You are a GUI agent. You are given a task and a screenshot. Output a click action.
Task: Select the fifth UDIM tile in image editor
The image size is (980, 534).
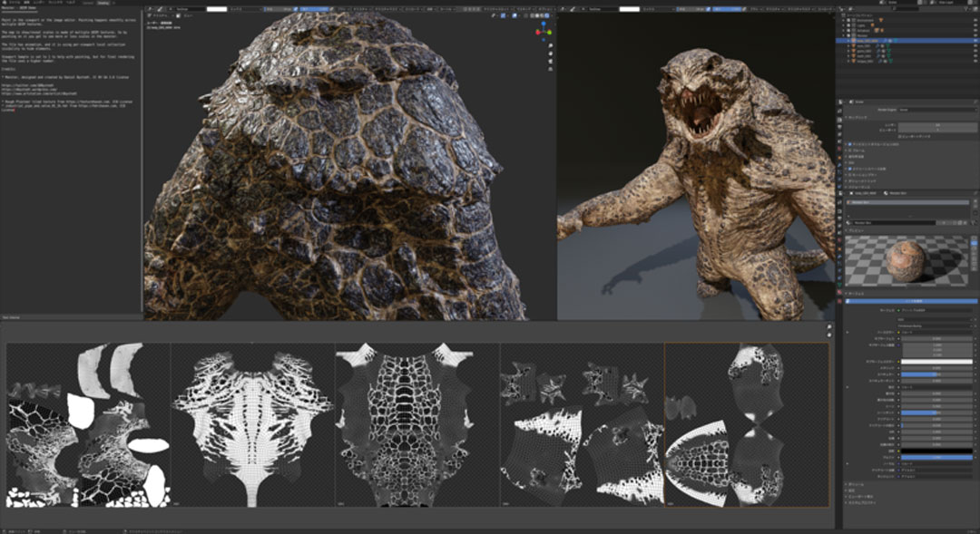point(746,424)
